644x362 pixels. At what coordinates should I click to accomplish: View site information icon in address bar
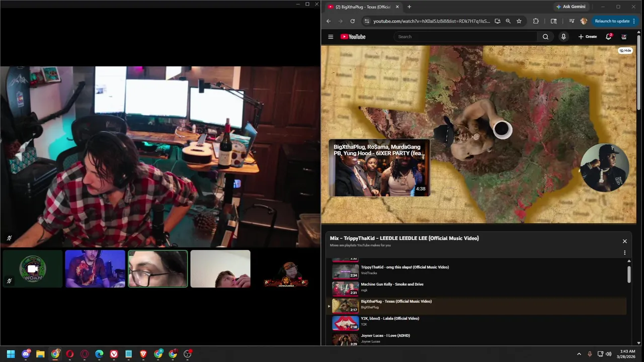coord(367,21)
